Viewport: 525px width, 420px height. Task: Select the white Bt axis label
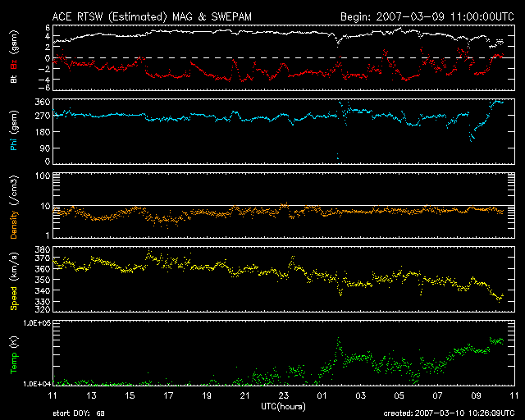tap(14, 79)
